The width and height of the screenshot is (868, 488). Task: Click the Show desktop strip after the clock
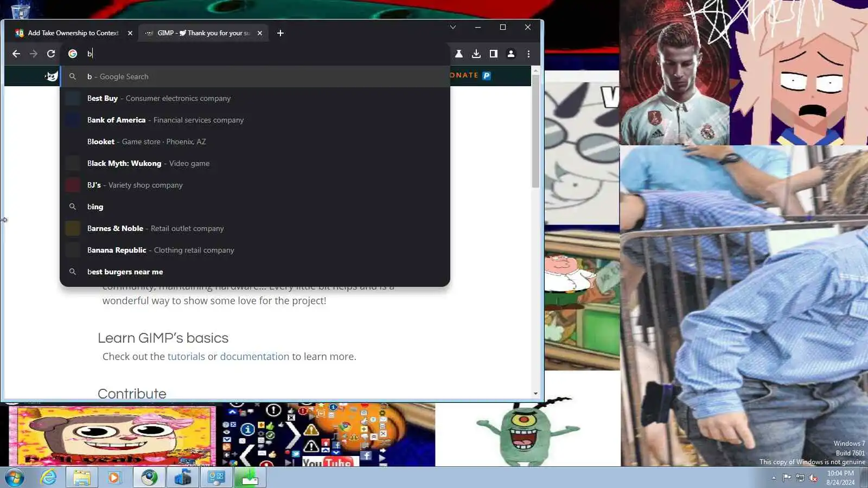click(x=864, y=478)
